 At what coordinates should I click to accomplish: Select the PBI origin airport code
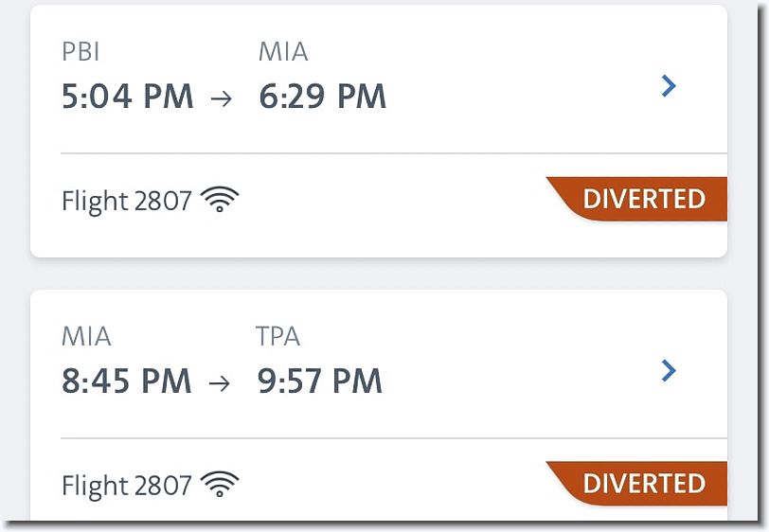pyautogui.click(x=80, y=51)
